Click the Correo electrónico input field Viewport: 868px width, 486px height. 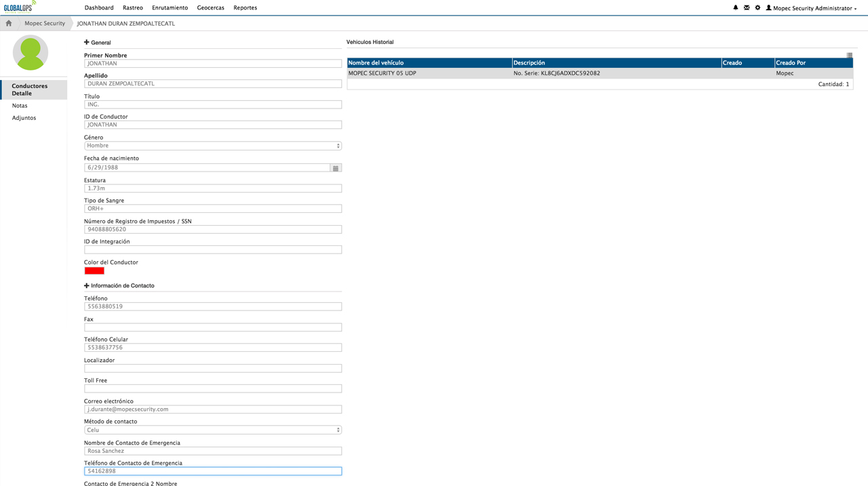pos(212,409)
